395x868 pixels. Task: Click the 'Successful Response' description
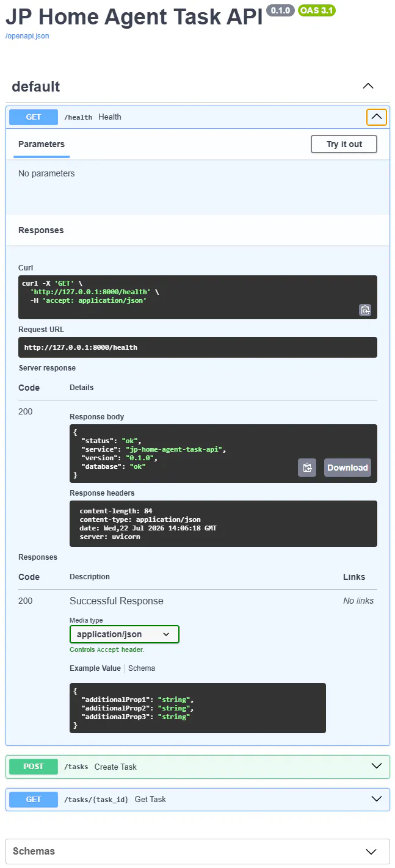(x=117, y=601)
